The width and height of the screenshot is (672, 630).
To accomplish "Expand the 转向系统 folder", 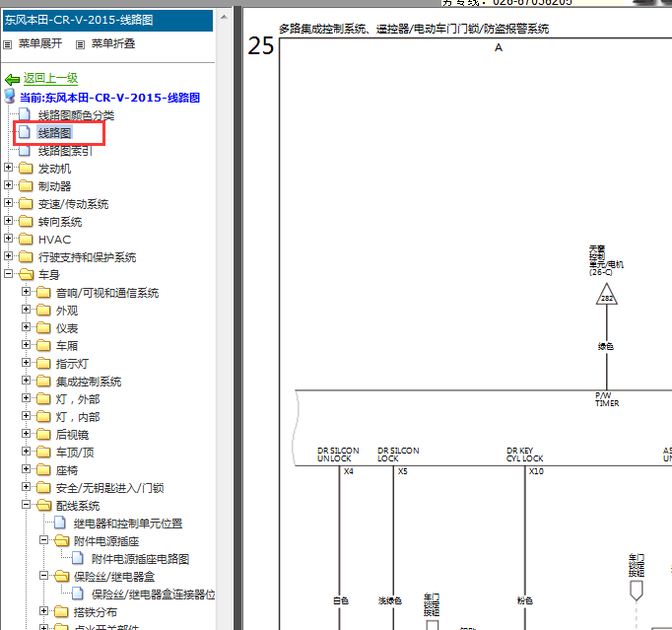I will point(8,221).
